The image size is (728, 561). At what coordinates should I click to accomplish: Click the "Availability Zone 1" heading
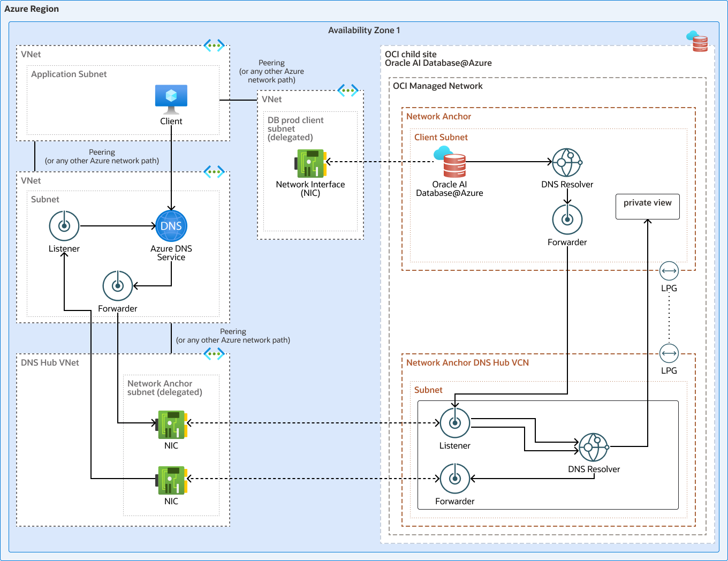(364, 31)
